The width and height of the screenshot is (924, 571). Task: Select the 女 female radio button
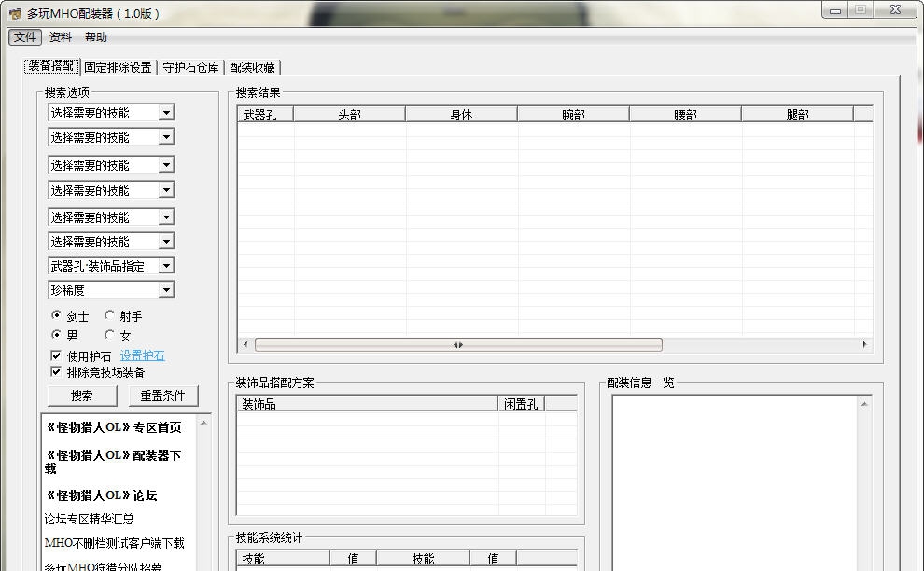tap(107, 335)
